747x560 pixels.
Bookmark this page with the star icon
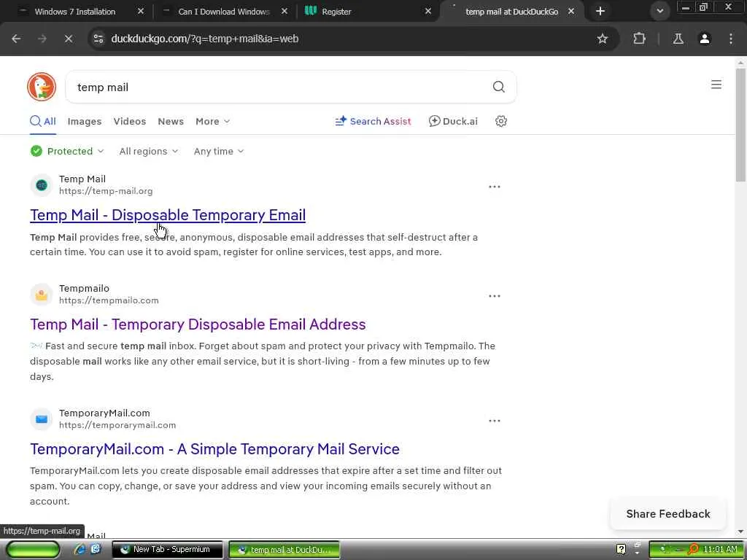coord(602,39)
